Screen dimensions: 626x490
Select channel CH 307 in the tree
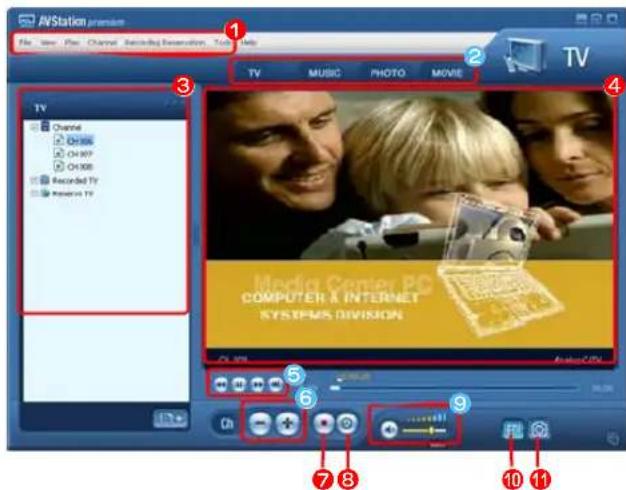pyautogui.click(x=80, y=154)
